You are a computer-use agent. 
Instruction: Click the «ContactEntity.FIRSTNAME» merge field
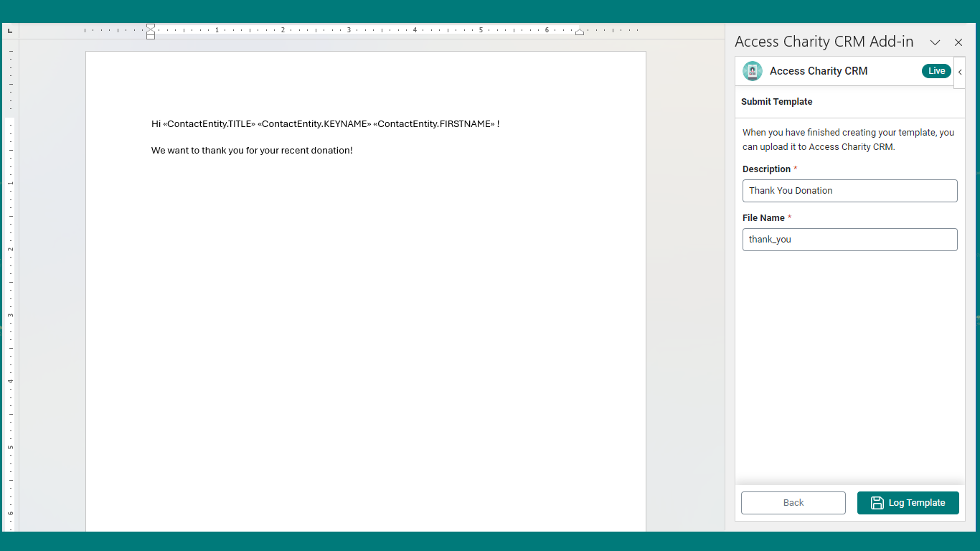(435, 124)
